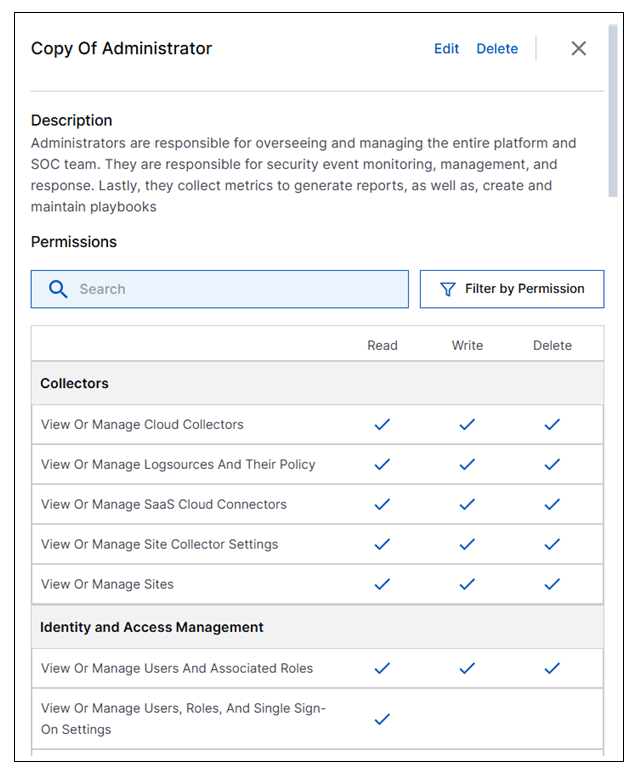Click the vertical scrollbar on the right

point(612,110)
